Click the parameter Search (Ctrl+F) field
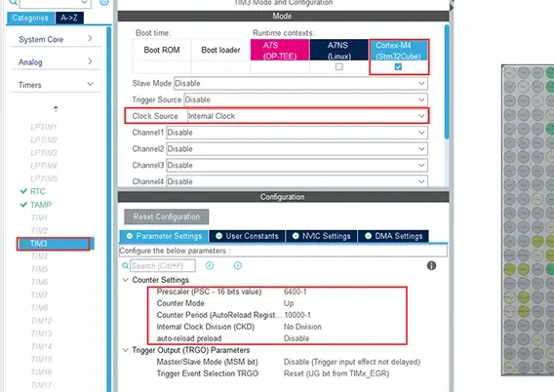Image resolution: width=554 pixels, height=392 pixels. [x=163, y=265]
